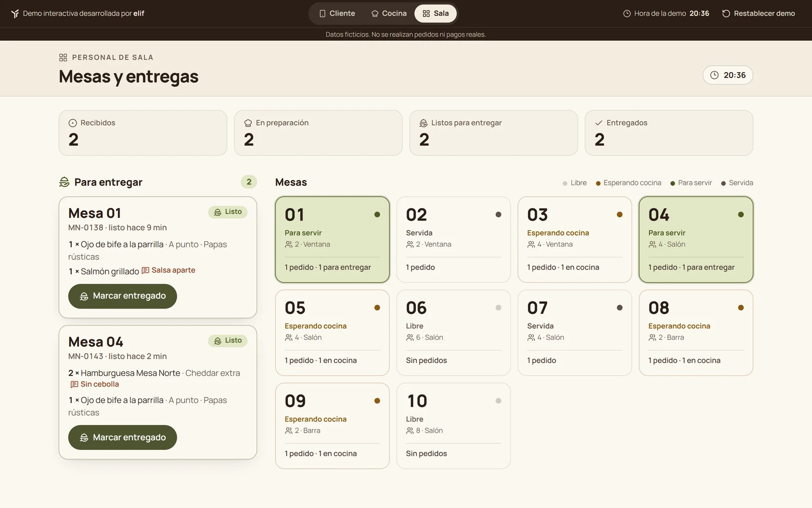
Task: Click the clock icon beside Hora de la demo
Action: point(627,14)
